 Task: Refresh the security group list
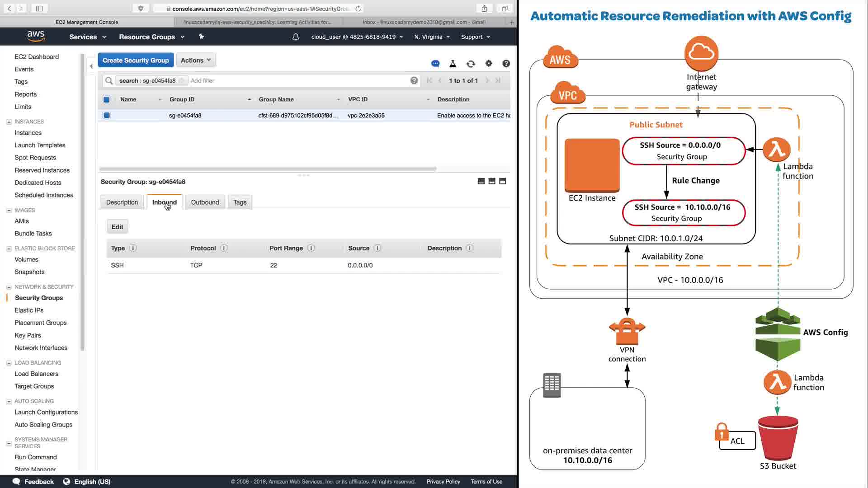coord(471,64)
